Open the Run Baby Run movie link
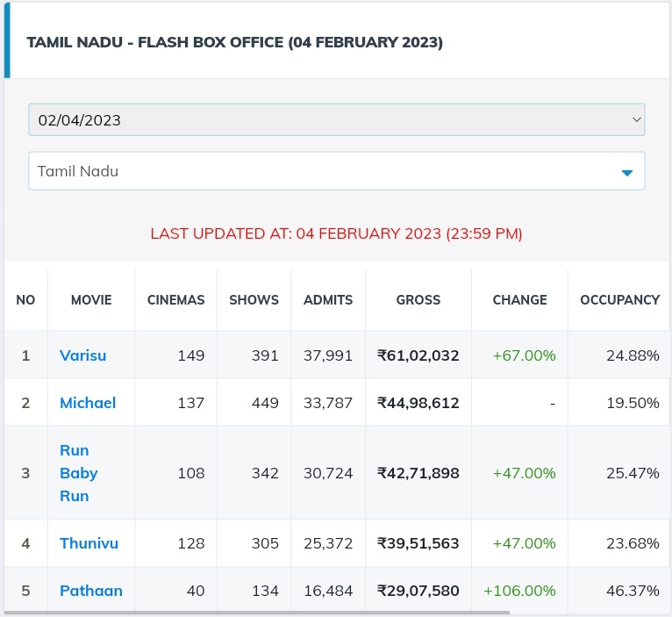 78,473
